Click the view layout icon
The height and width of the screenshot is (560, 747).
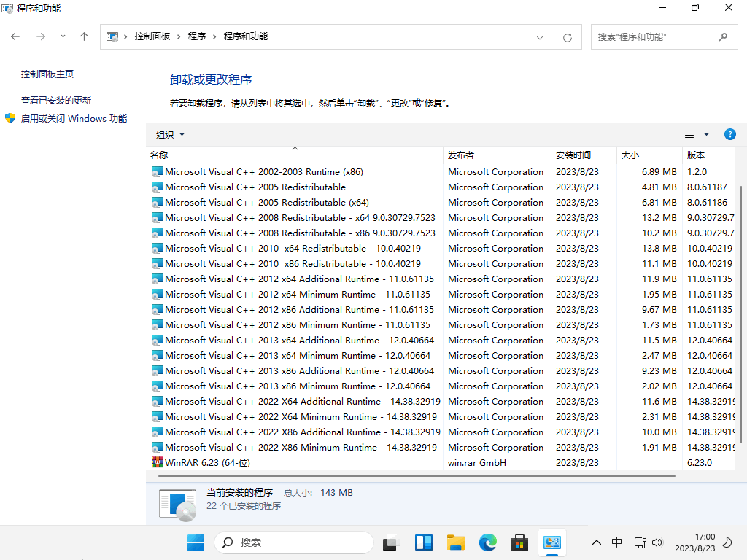(689, 135)
